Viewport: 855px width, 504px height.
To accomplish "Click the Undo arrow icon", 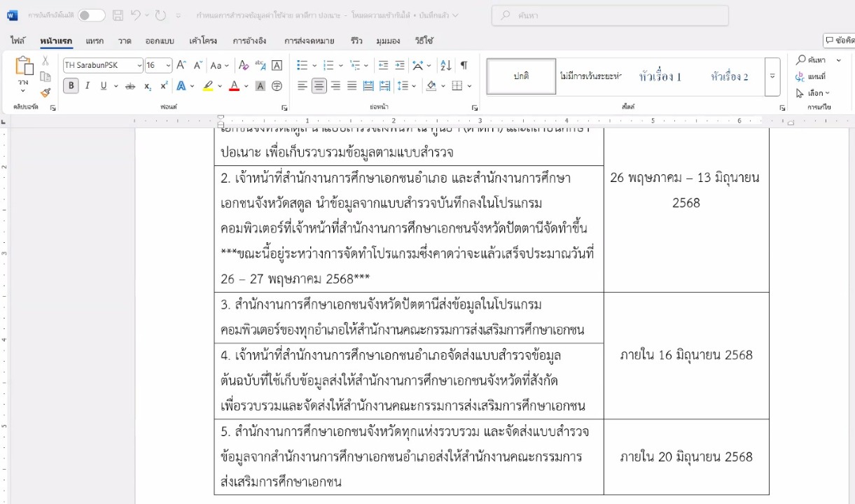I will pyautogui.click(x=136, y=15).
